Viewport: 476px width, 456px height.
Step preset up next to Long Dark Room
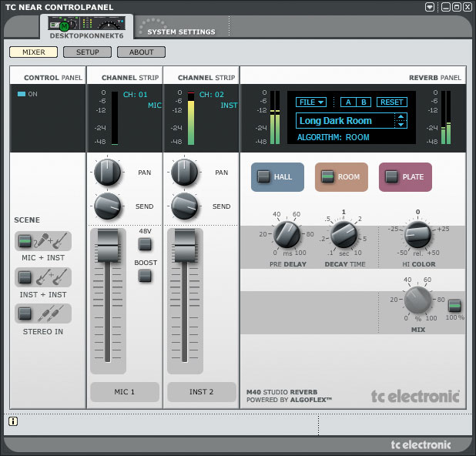pyautogui.click(x=401, y=117)
